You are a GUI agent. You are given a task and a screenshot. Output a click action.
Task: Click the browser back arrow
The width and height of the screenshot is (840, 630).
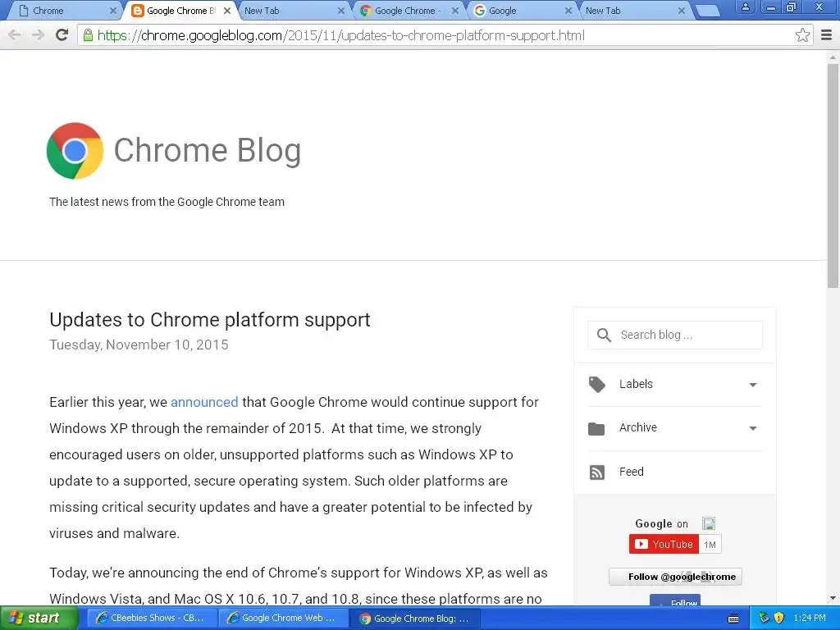point(15,35)
